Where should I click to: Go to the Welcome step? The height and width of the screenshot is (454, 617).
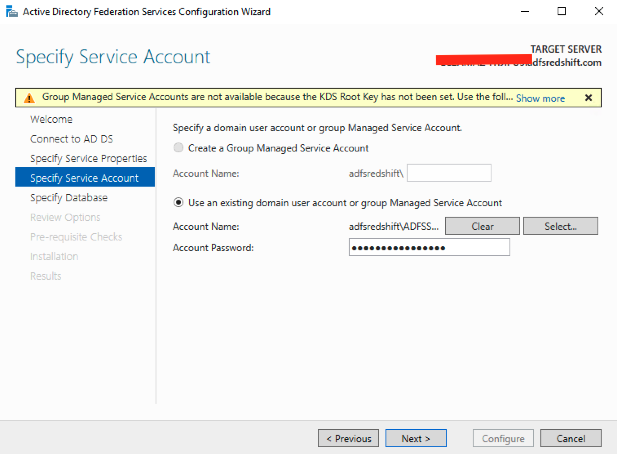point(51,119)
